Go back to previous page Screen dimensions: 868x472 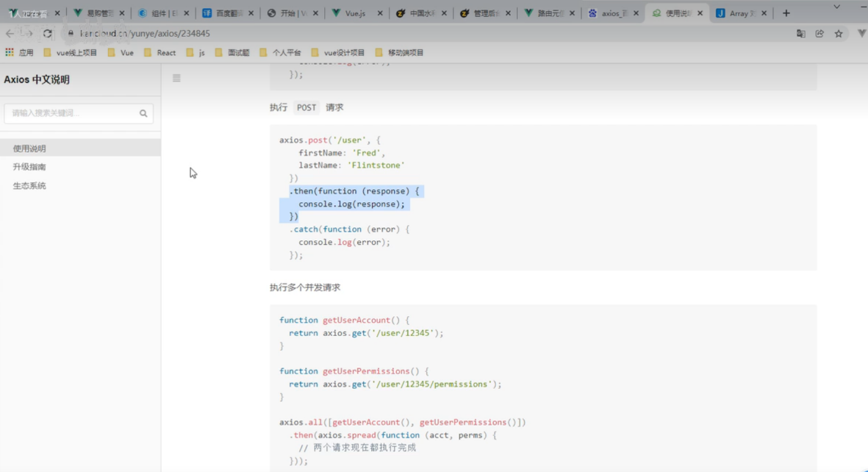[10, 33]
